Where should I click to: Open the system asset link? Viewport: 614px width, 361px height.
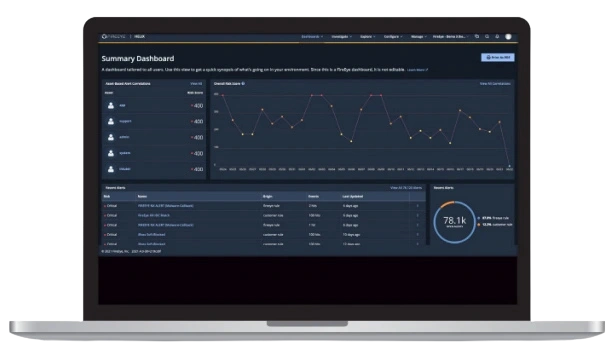click(125, 153)
